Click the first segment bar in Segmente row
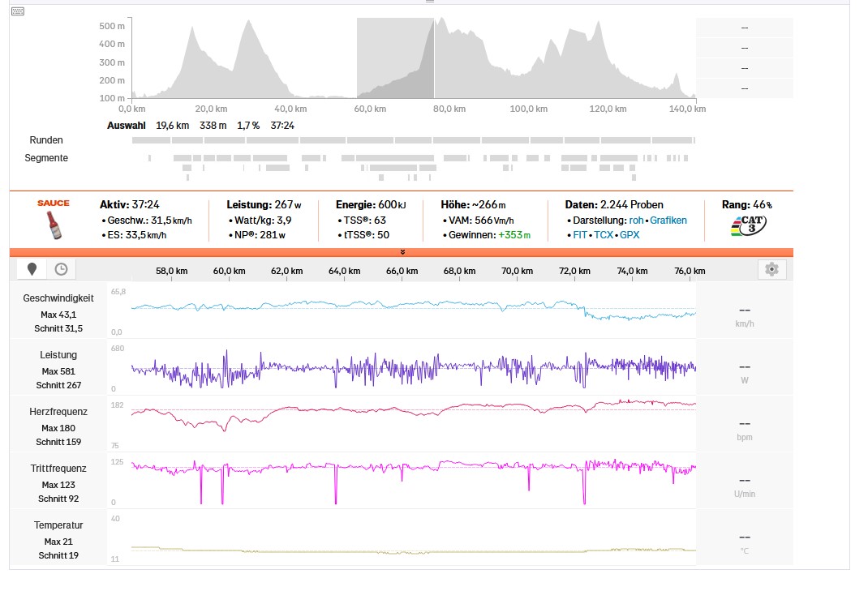Viewport: 868px width, 591px height. (x=149, y=158)
